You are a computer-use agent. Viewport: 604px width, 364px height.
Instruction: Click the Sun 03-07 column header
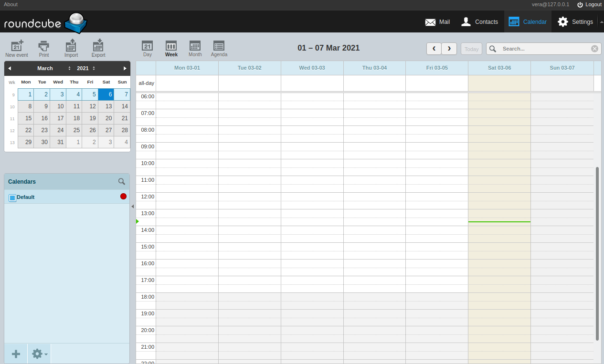pyautogui.click(x=562, y=68)
